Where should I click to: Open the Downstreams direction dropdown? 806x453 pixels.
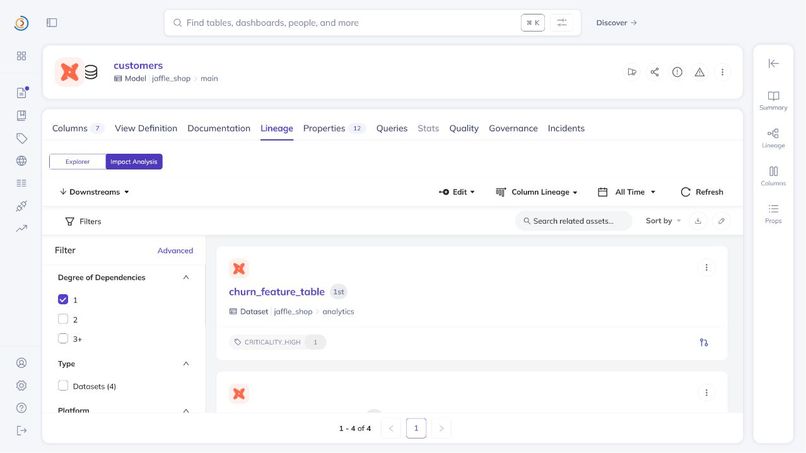point(95,192)
